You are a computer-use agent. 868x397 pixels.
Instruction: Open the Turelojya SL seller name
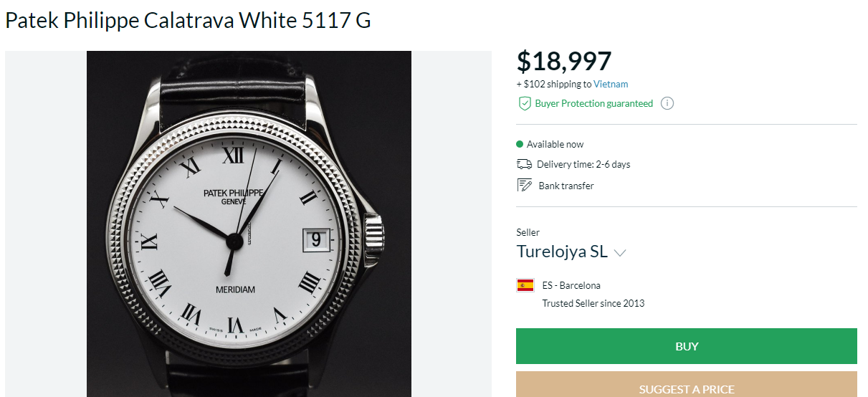click(x=562, y=252)
